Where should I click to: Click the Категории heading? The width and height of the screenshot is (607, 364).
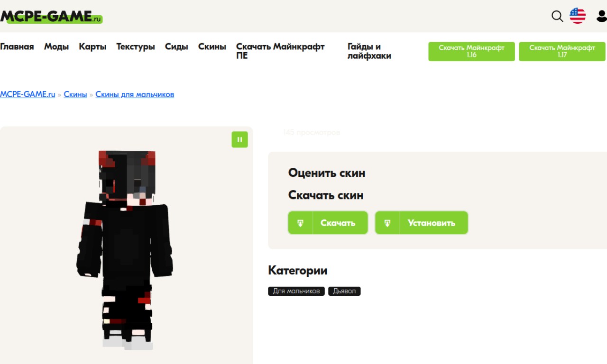(298, 271)
